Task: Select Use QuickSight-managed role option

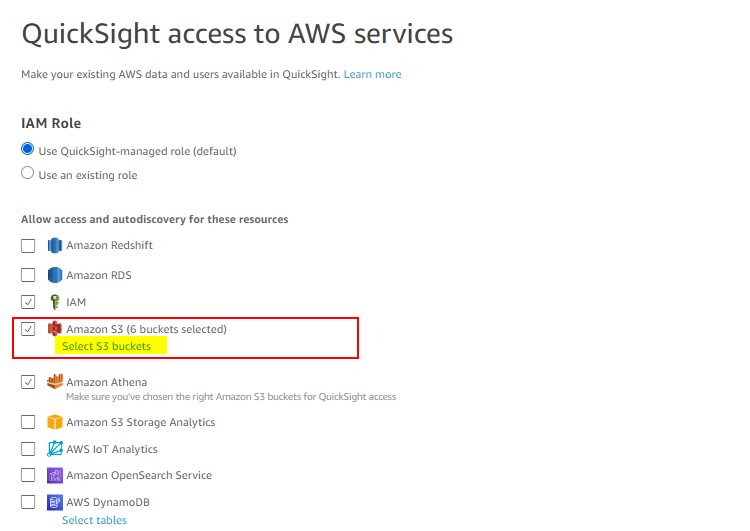Action: 28,149
